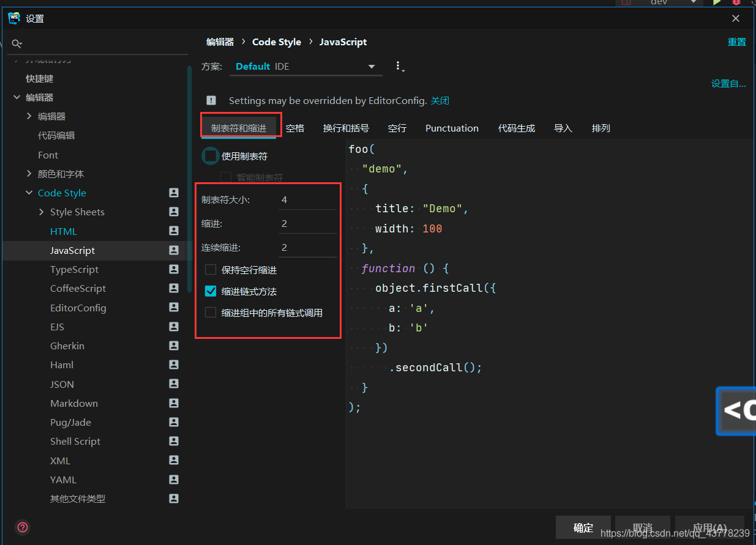This screenshot has width=756, height=545.
Task: Select 快捷键 in settings tree
Action: pyautogui.click(x=39, y=78)
